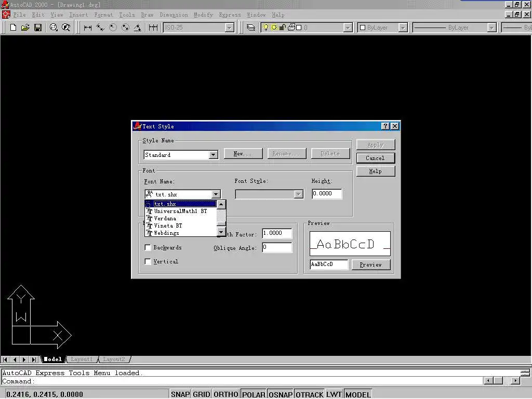
Task: Click the Preview button
Action: pos(370,264)
